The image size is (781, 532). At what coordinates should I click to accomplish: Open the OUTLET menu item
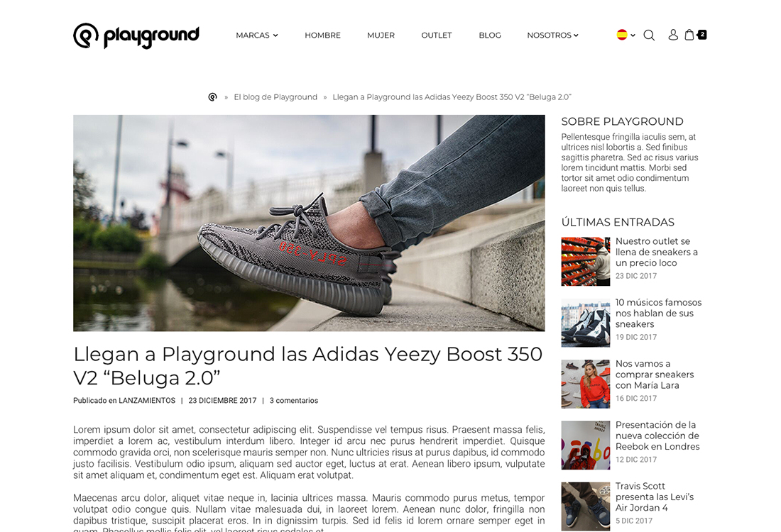tap(437, 35)
